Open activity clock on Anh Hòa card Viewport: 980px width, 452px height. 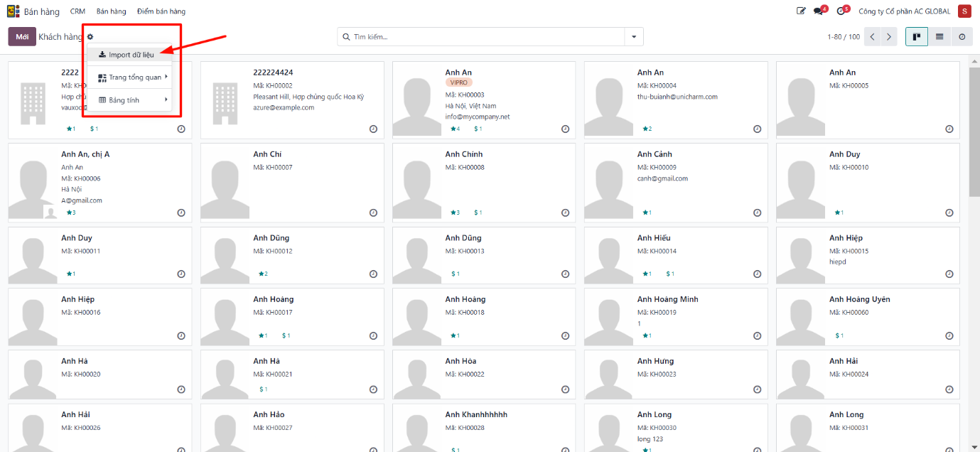[x=565, y=389]
